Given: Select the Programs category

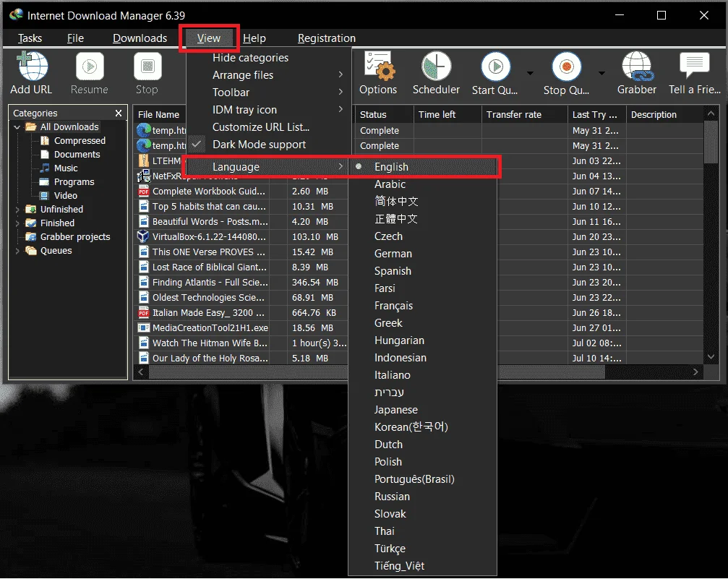Looking at the screenshot, I should click(74, 182).
